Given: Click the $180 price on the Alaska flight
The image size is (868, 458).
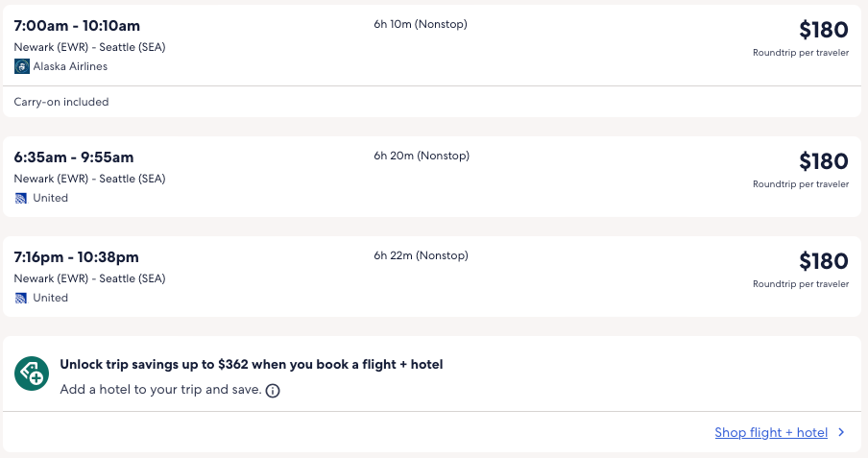Looking at the screenshot, I should point(823,30).
